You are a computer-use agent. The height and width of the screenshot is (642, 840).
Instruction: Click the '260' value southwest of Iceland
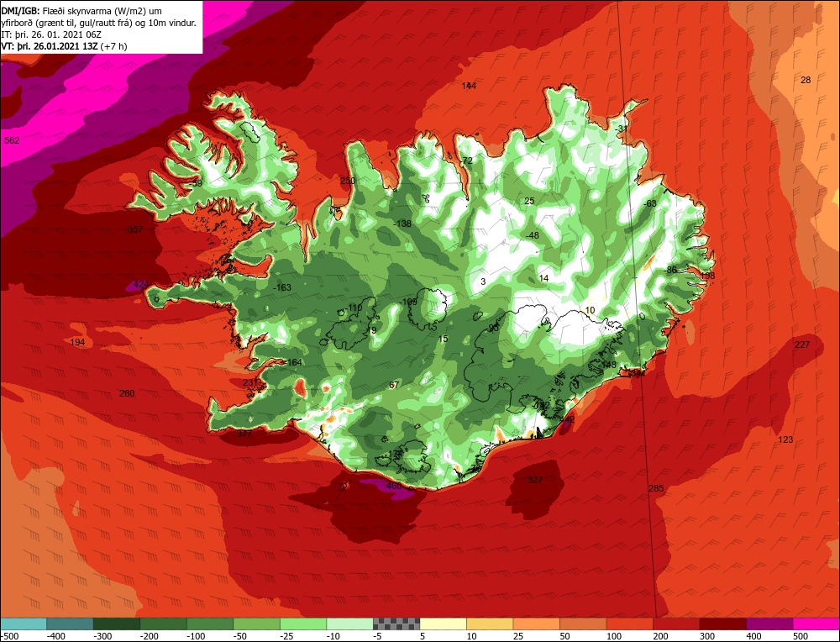pos(127,393)
